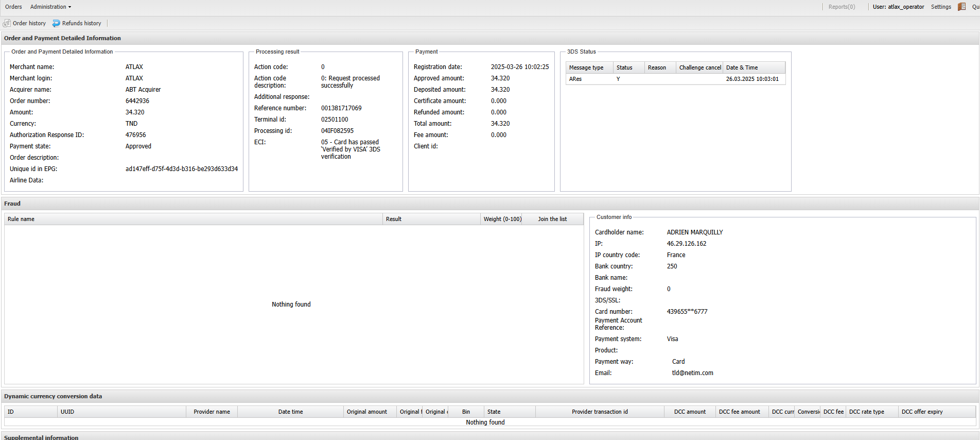Open the Orders menu
This screenshot has height=440, width=980.
pos(13,7)
